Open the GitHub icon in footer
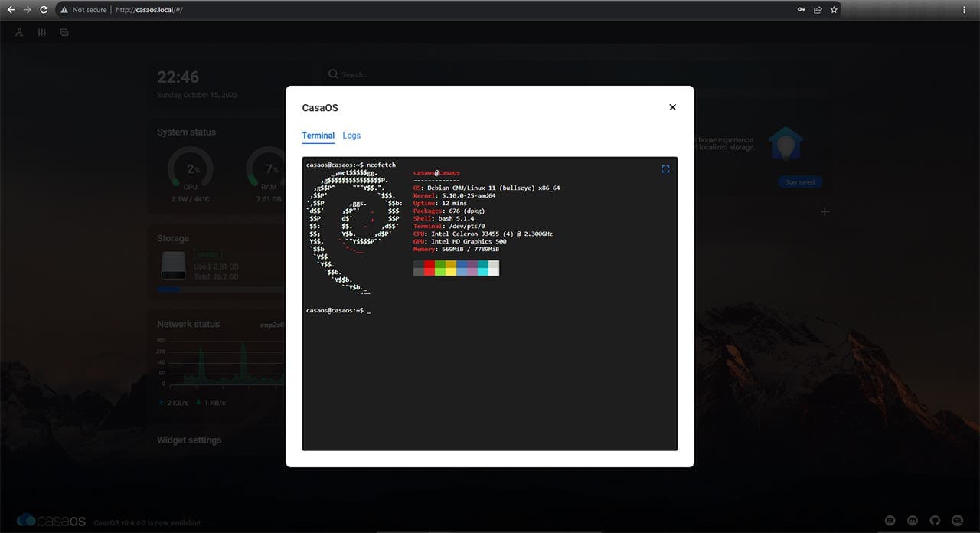Screen dimensions: 980x533 coord(933,521)
